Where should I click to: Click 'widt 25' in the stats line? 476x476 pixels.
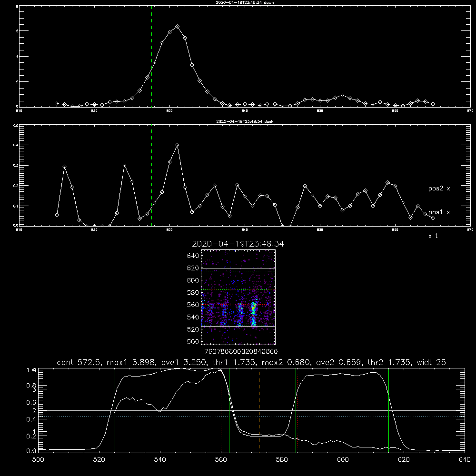pos(431,362)
